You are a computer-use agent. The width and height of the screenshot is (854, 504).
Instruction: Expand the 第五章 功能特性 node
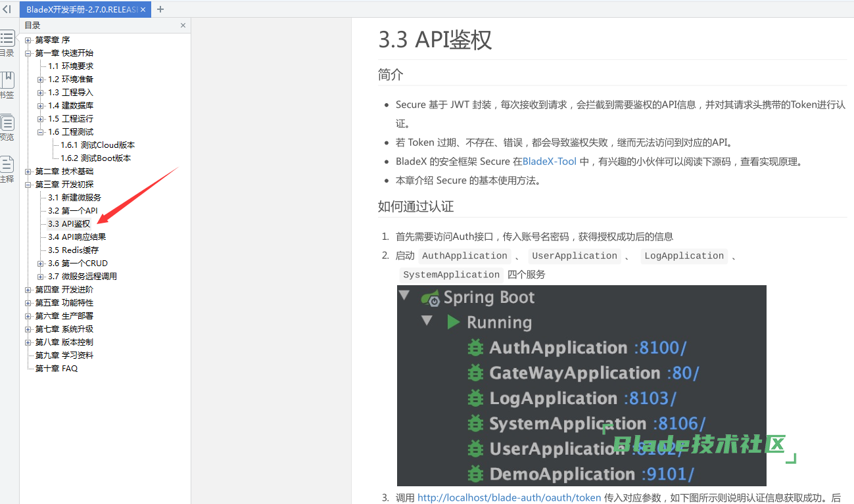tap(28, 303)
